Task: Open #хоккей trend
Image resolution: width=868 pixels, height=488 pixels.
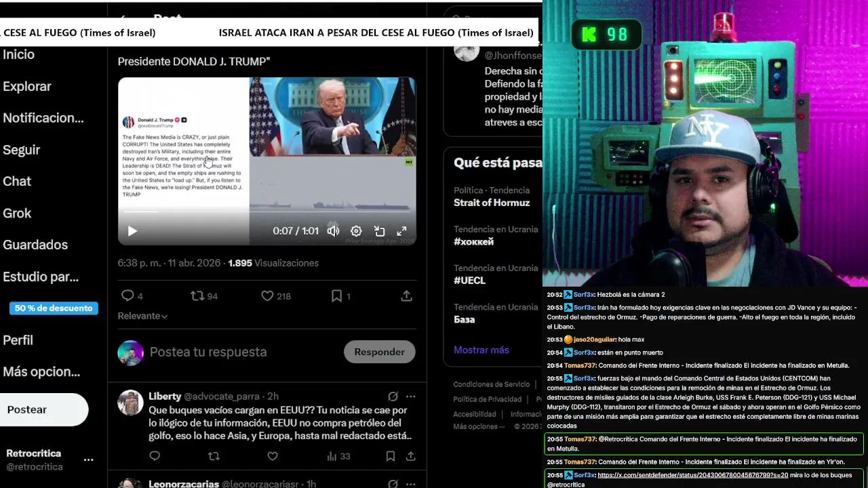Action: pyautogui.click(x=473, y=241)
